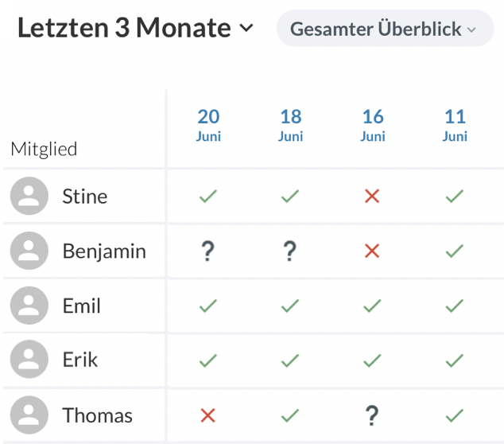Click the Mitglied column header
The height and width of the screenshot is (444, 504).
click(x=44, y=149)
